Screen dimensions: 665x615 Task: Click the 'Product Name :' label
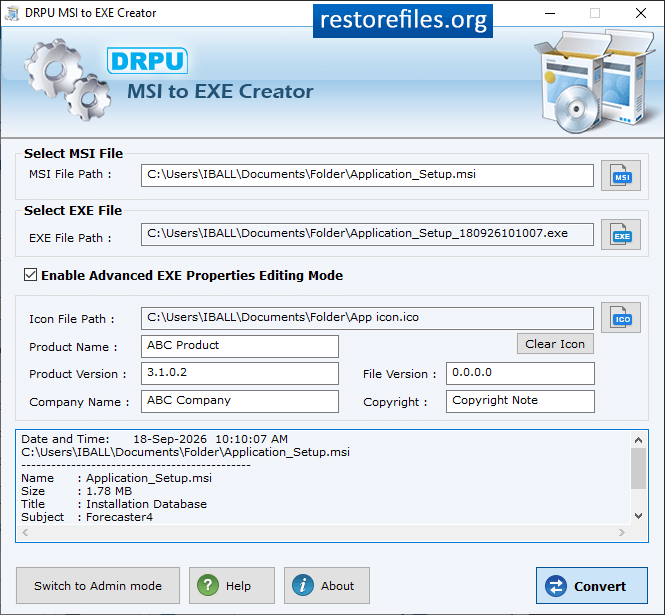(x=73, y=347)
